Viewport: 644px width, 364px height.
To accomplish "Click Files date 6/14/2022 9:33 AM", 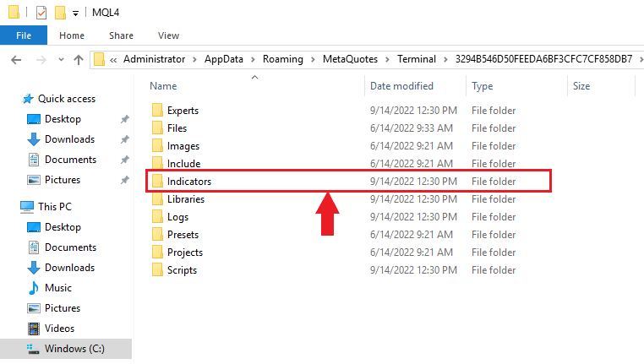I will [x=411, y=128].
